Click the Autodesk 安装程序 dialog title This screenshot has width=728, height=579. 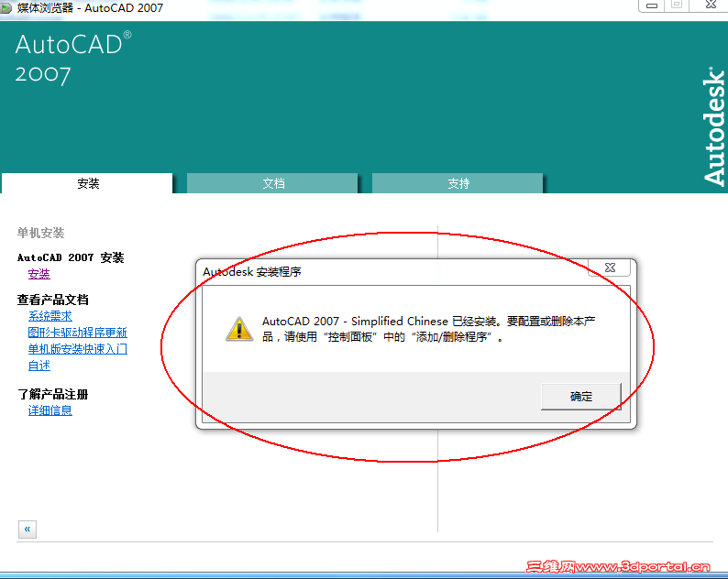pos(252,271)
